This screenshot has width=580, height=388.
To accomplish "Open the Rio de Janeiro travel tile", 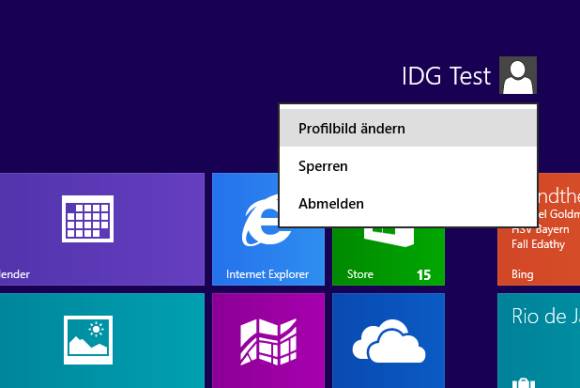I will [539, 340].
